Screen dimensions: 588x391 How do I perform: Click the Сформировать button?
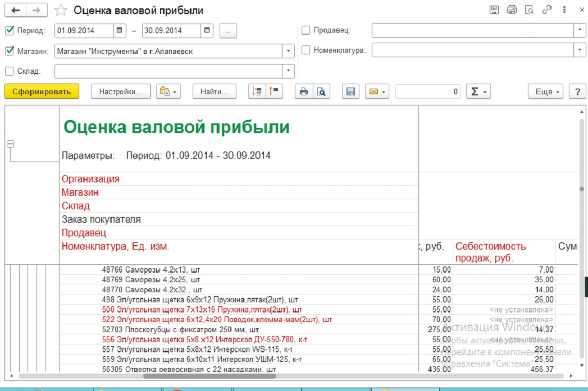click(42, 91)
